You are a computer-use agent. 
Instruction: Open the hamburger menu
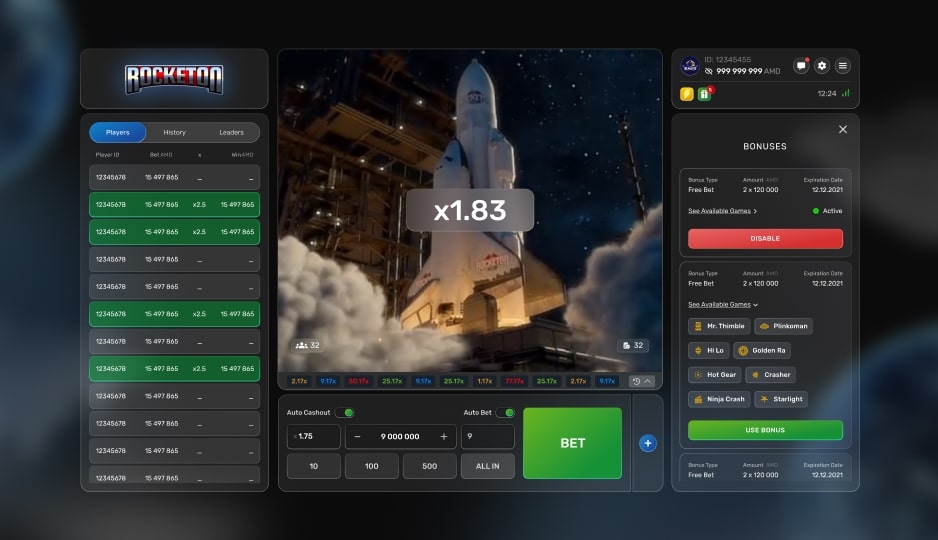(843, 66)
